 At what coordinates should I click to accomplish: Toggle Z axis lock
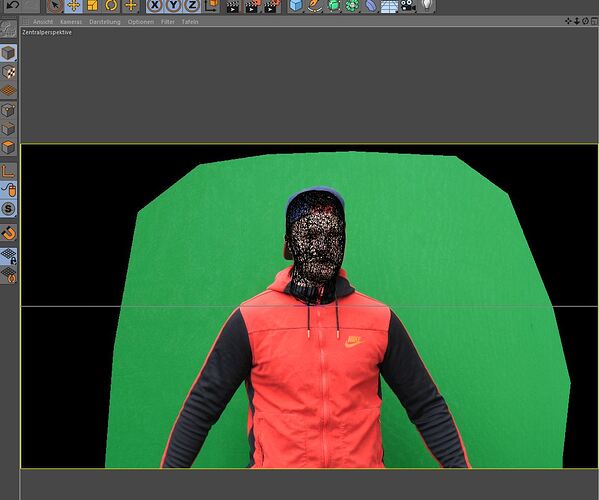(192, 5)
